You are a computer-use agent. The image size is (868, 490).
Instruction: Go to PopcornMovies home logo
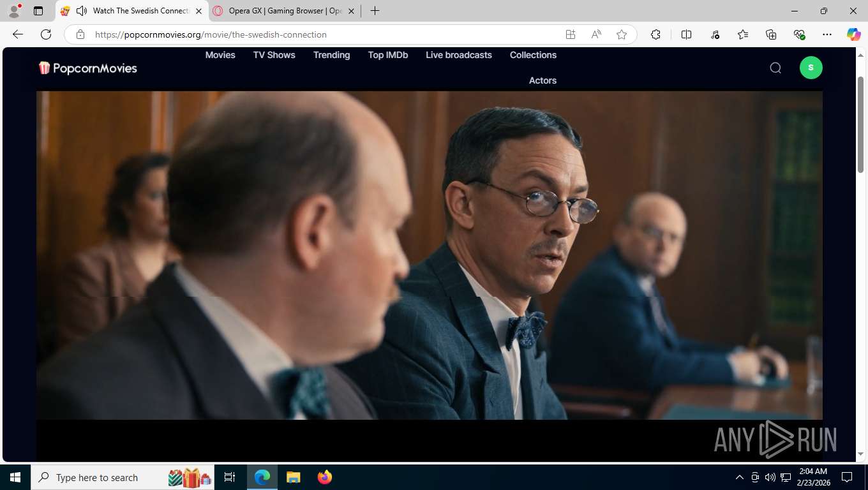pyautogui.click(x=87, y=68)
